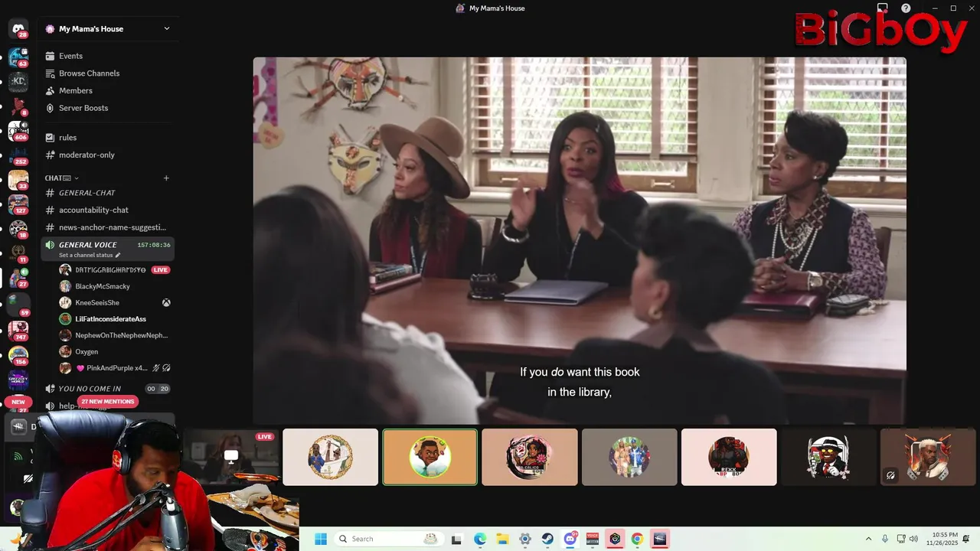980x551 pixels.
Task: Open Discord app from taskbar
Action: coord(570,539)
